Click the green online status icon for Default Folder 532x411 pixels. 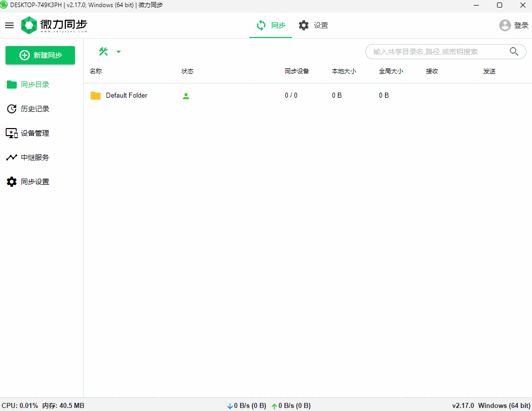(x=185, y=95)
